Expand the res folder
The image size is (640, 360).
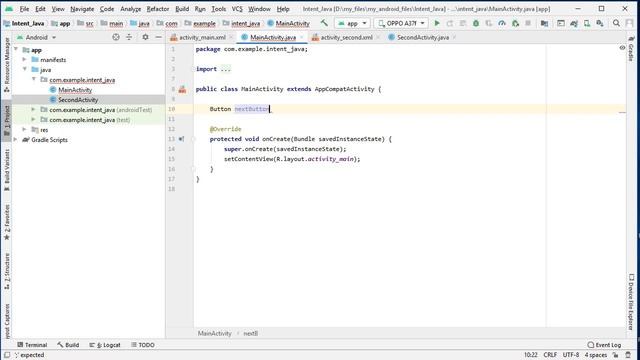(25, 129)
